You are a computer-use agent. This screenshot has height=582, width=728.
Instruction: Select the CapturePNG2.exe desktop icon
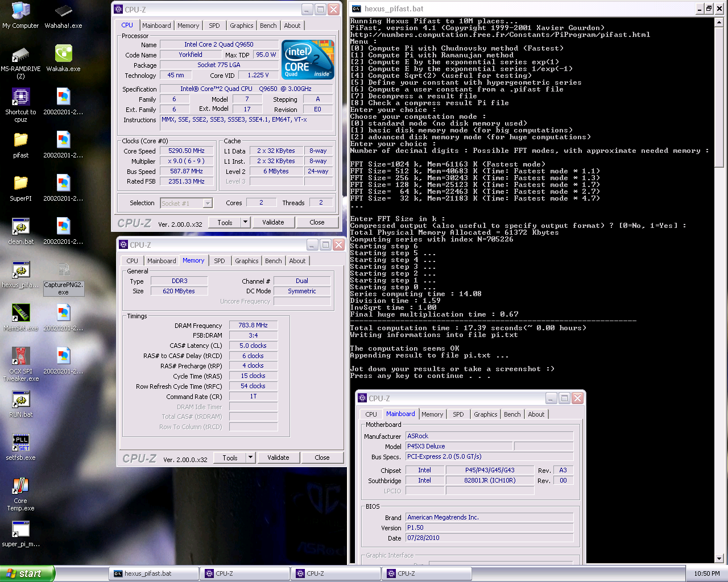pyautogui.click(x=63, y=278)
